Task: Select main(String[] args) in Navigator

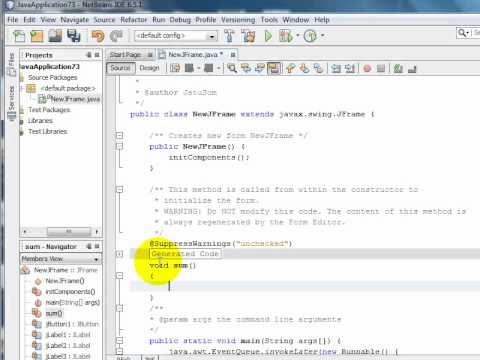Action: (73, 302)
